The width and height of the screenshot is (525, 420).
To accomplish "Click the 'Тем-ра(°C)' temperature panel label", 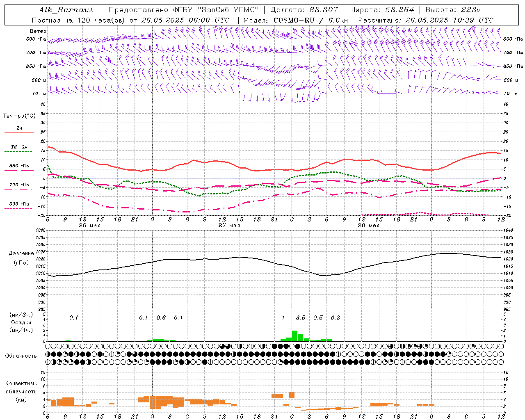I will [19, 116].
